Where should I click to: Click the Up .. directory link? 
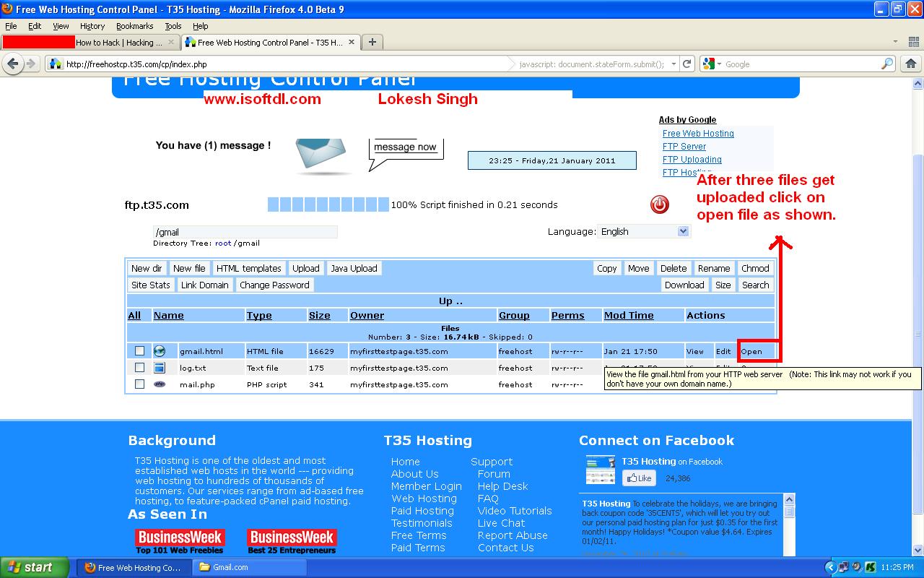(450, 301)
